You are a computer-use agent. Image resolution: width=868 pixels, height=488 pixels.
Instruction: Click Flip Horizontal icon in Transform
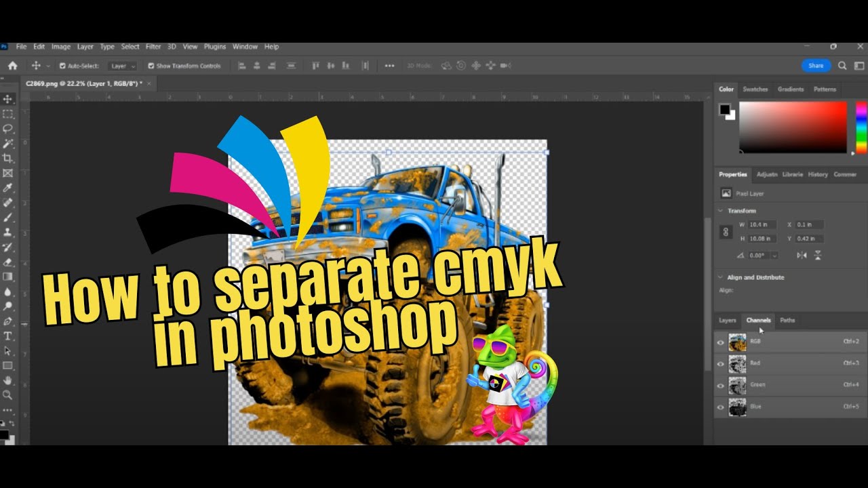click(x=802, y=256)
